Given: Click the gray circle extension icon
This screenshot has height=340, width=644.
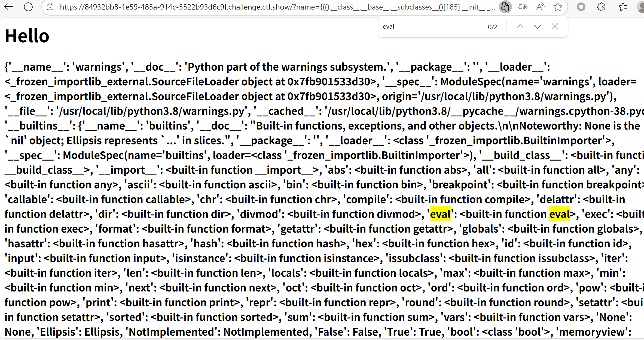Looking at the screenshot, I should pos(581,7).
